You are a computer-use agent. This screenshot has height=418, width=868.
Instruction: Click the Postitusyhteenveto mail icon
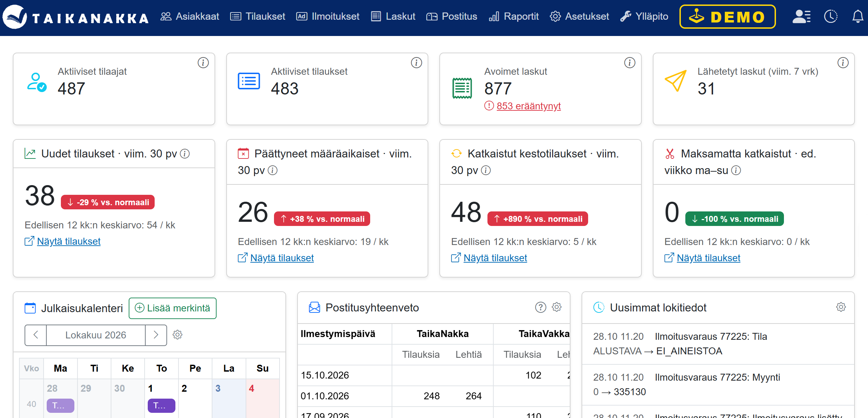pyautogui.click(x=314, y=307)
